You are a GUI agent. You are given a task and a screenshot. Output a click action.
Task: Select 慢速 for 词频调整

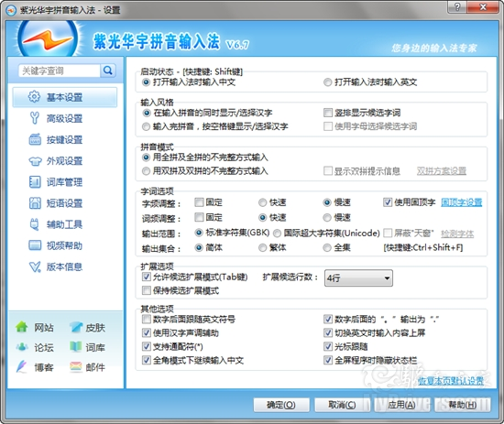point(327,217)
